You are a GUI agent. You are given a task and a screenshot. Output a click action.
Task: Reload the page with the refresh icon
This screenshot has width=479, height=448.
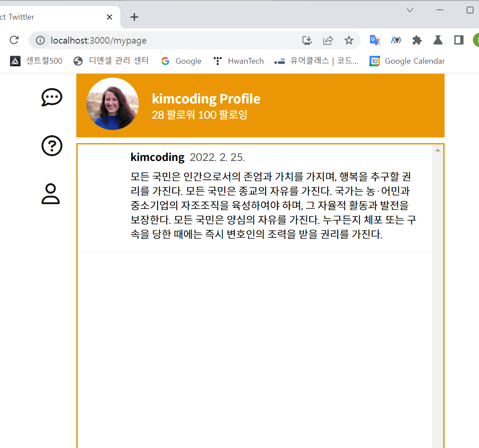point(14,40)
